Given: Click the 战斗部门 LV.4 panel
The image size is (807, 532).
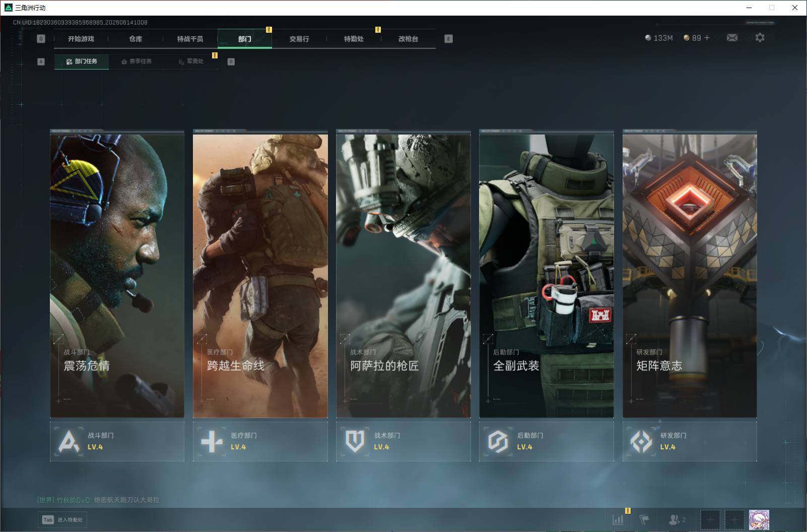Looking at the screenshot, I should point(117,441).
